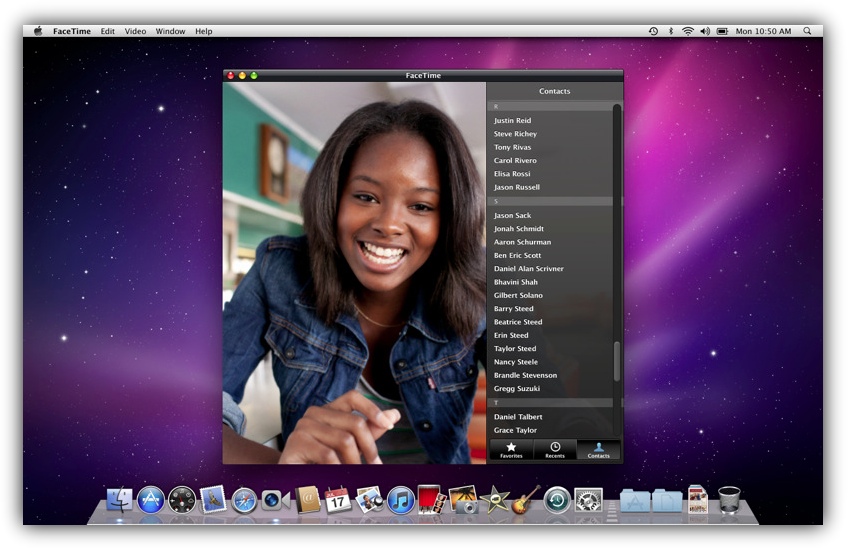
Task: Open the Trash in the Dock
Action: (x=729, y=499)
